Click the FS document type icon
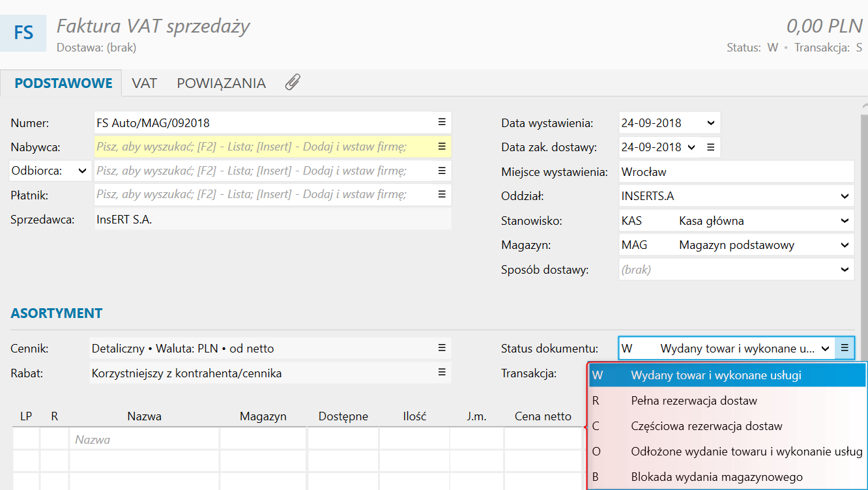The image size is (868, 490). [23, 33]
